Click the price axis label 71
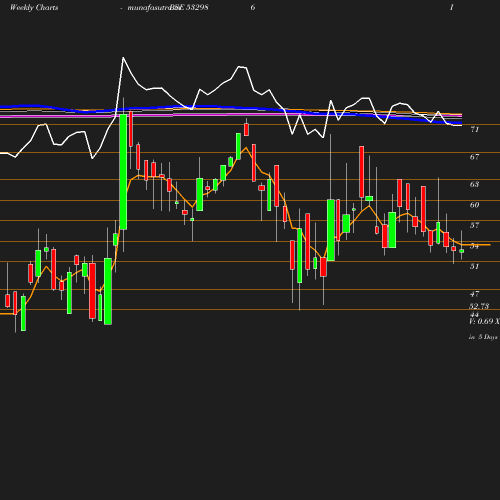The height and width of the screenshot is (500, 500). click(x=475, y=130)
